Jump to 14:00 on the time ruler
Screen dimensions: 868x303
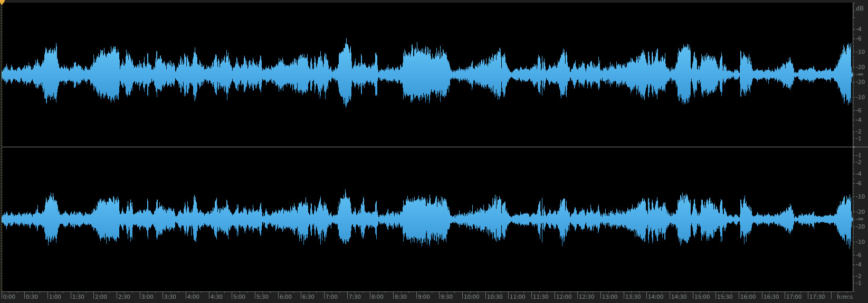(x=655, y=297)
